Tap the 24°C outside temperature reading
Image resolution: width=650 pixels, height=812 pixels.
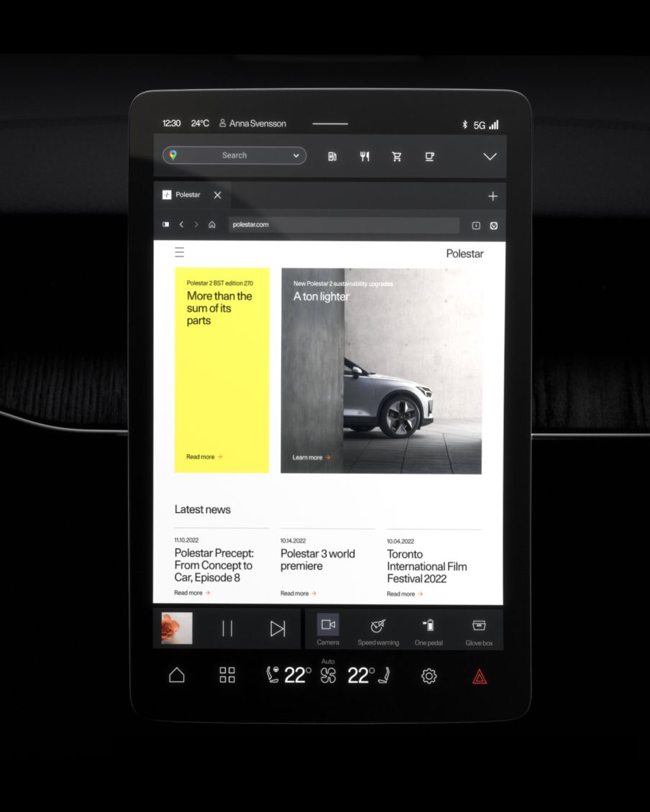(200, 124)
